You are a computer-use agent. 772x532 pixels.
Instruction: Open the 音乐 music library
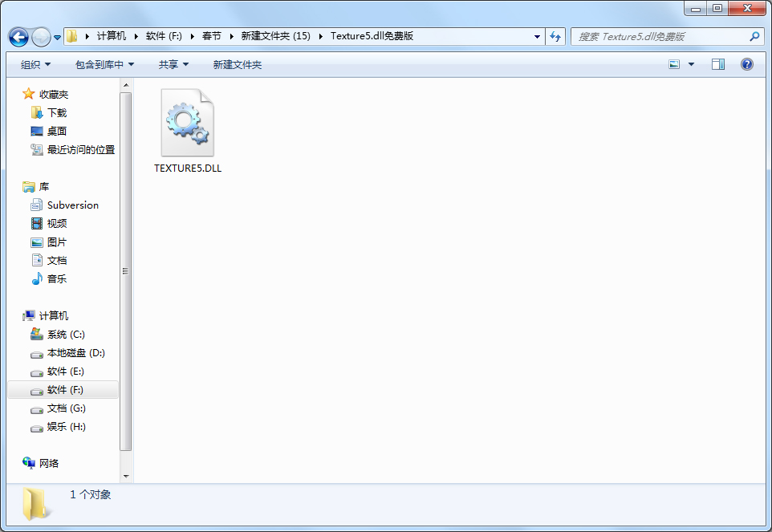[56, 279]
